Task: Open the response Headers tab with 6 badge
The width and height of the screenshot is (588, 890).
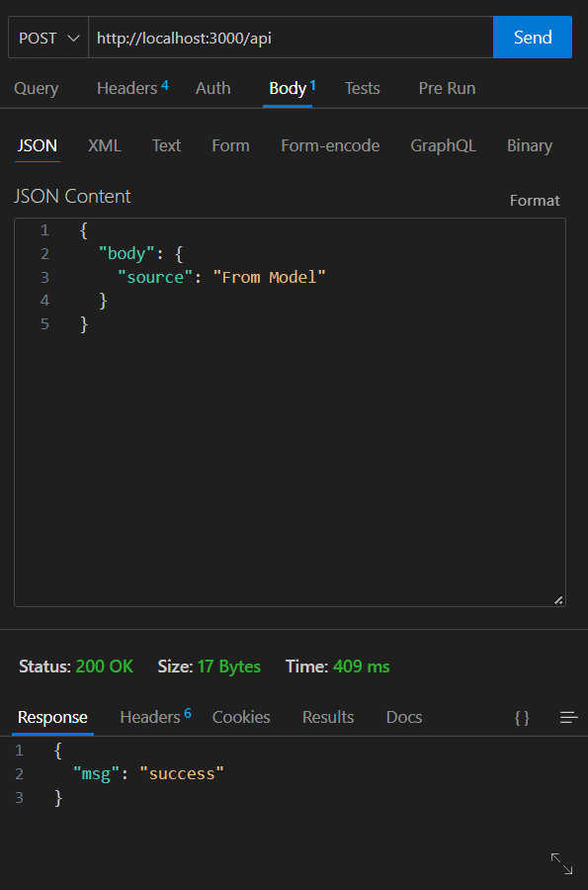Action: [x=155, y=716]
